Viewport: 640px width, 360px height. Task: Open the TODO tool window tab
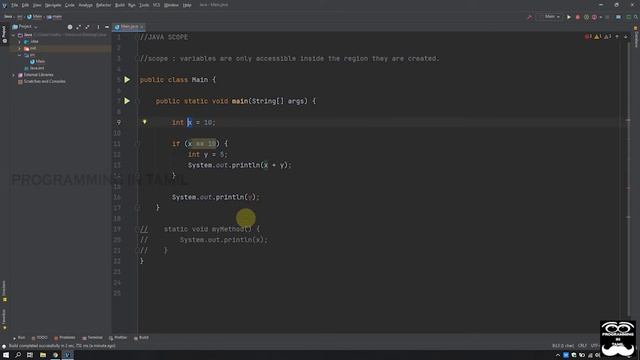(x=40, y=338)
